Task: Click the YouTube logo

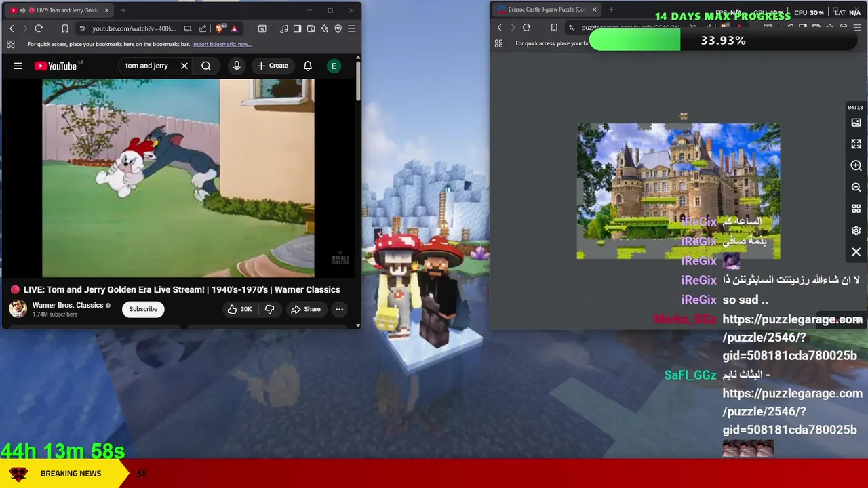Action: pyautogui.click(x=57, y=66)
